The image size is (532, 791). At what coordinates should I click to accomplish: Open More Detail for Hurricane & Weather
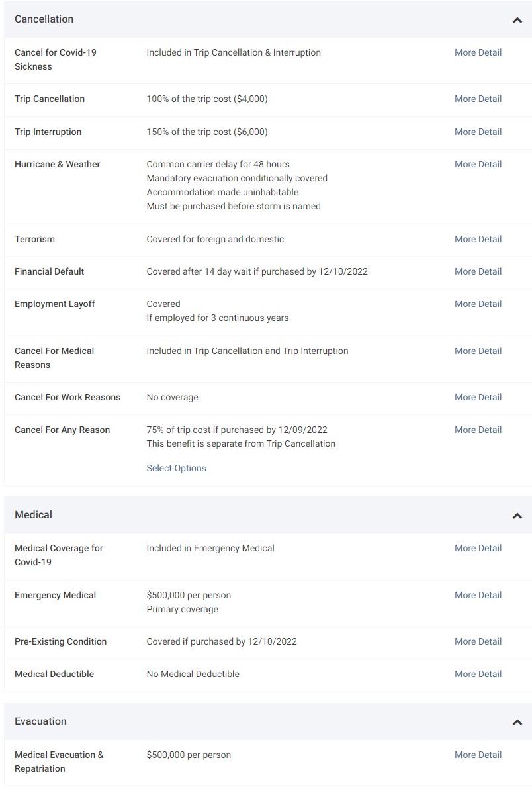pos(478,164)
